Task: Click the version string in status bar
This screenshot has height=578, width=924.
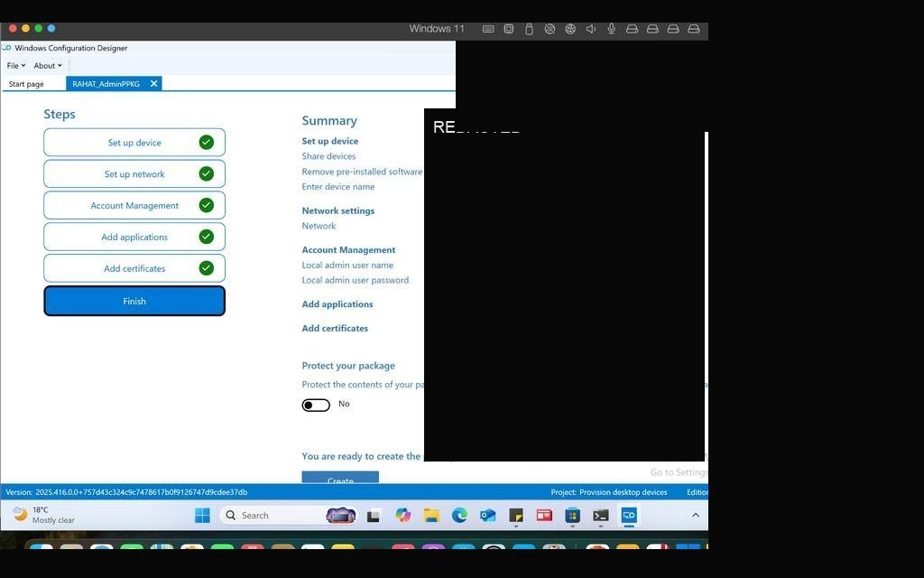Action: 126,492
